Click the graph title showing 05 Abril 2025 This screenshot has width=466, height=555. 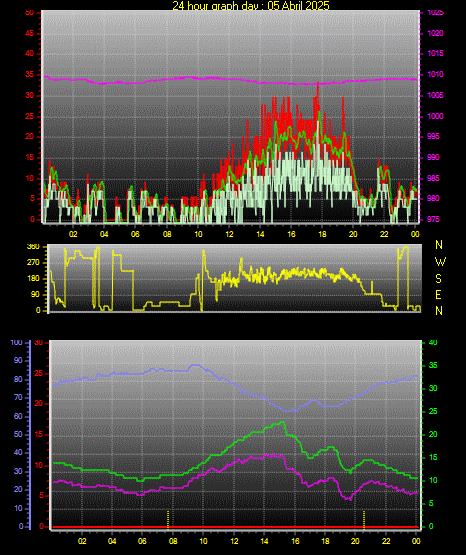click(251, 5)
